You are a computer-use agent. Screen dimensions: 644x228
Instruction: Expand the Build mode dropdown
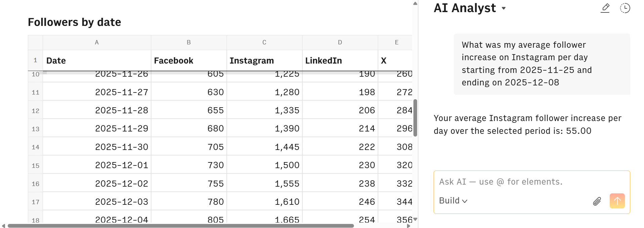point(453,200)
